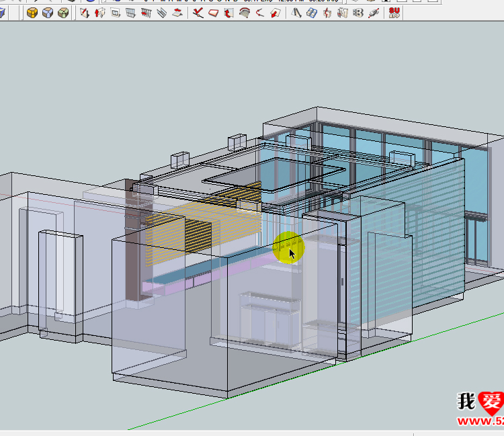Click the red arc over mesh icon

pos(245,13)
